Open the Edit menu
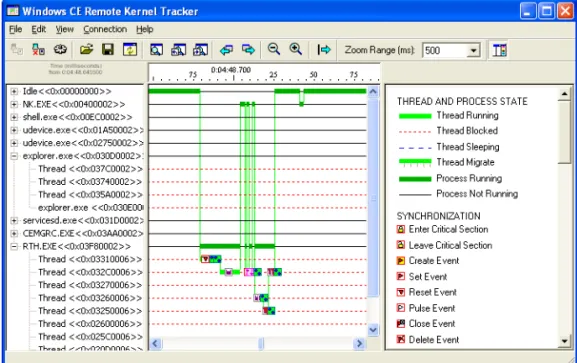The width and height of the screenshot is (577, 363). click(x=39, y=29)
